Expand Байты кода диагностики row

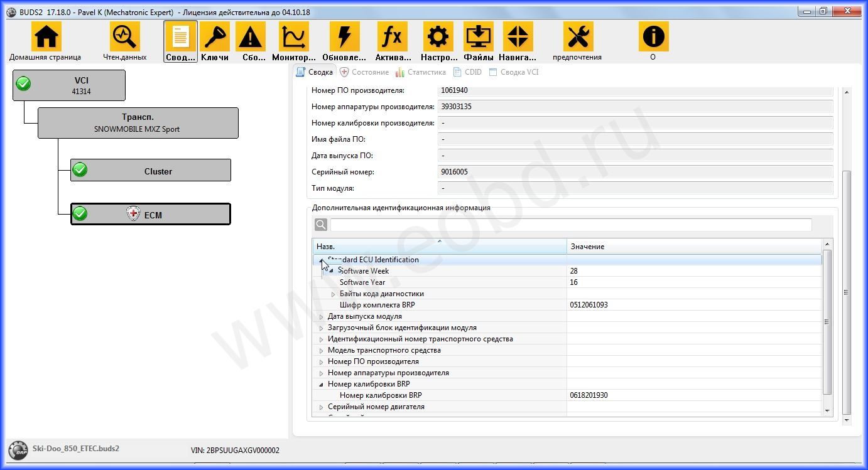[x=334, y=294]
